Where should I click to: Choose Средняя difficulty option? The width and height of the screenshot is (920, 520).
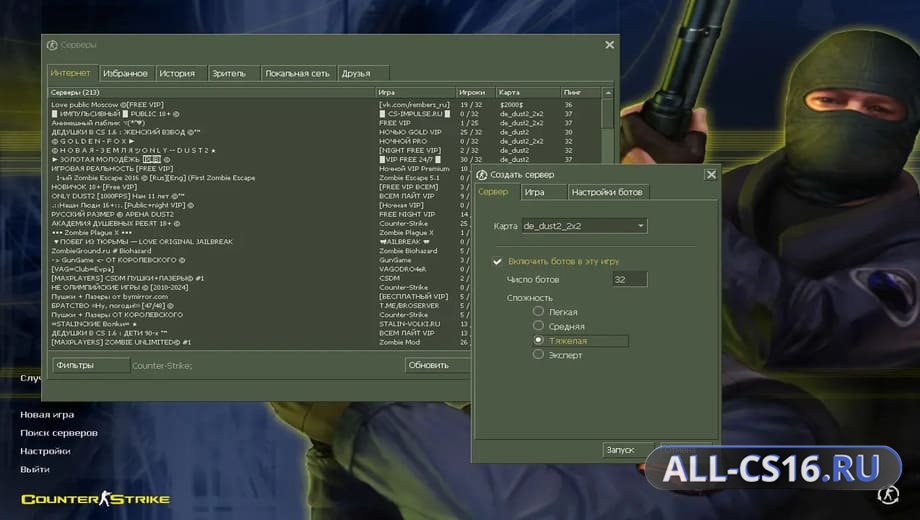pyautogui.click(x=538, y=325)
